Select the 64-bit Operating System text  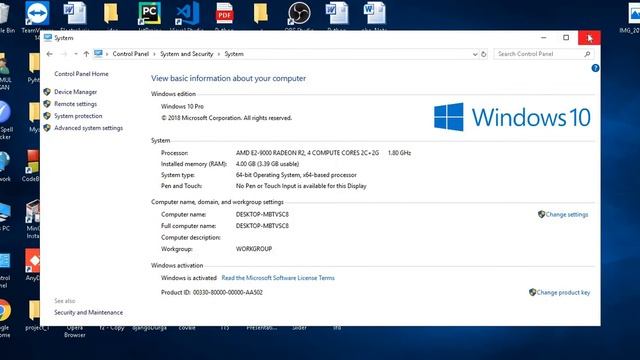[x=296, y=175]
